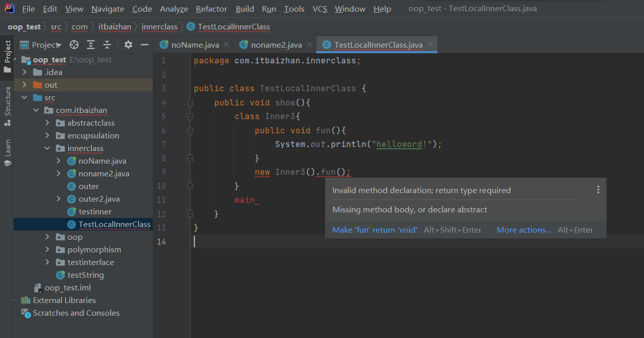
Task: Toggle the Structure tool window button
Action: pos(7,106)
